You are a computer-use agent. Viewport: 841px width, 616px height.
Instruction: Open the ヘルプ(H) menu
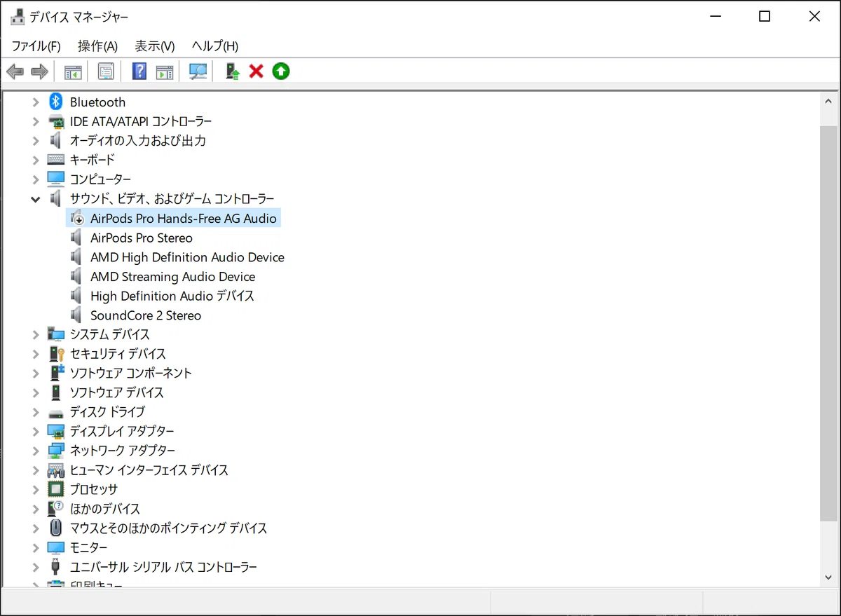click(215, 46)
